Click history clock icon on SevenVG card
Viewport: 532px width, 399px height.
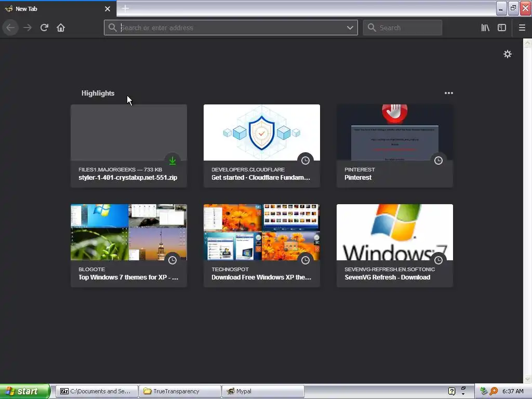coord(438,260)
